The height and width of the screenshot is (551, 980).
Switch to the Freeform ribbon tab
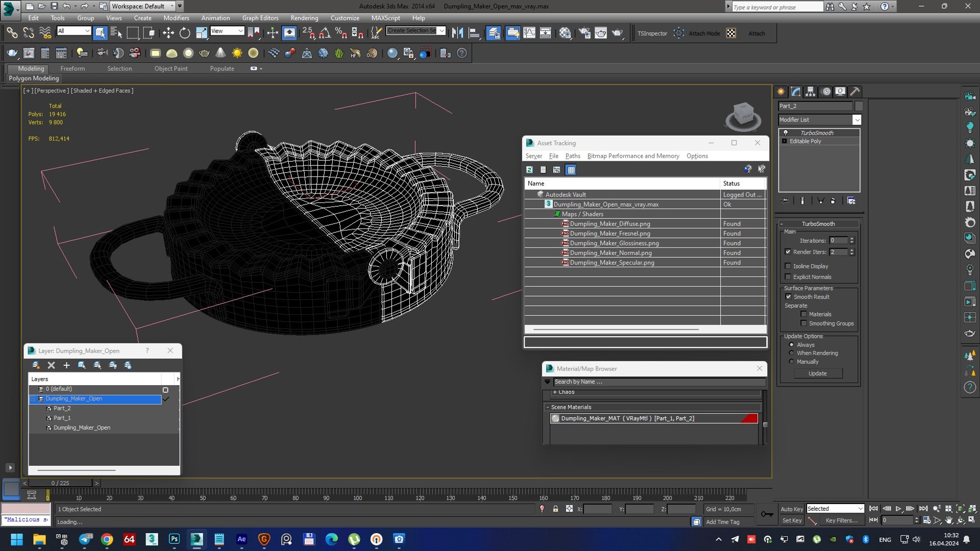(72, 68)
